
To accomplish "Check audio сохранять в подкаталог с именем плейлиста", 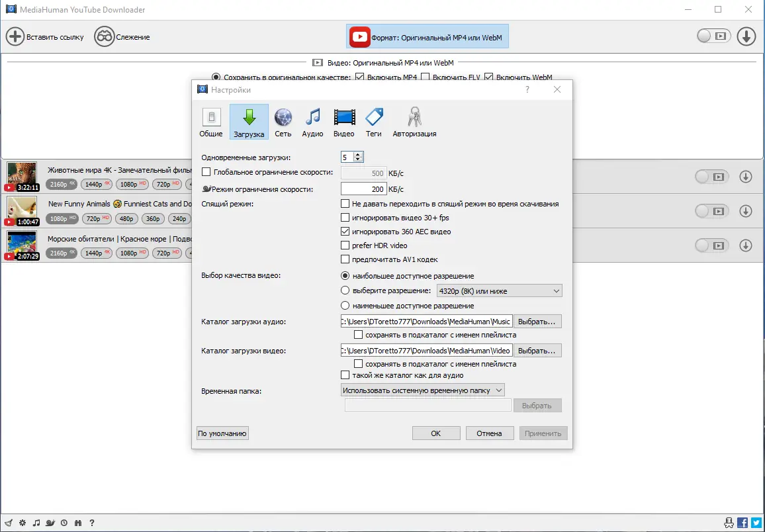I will (358, 335).
